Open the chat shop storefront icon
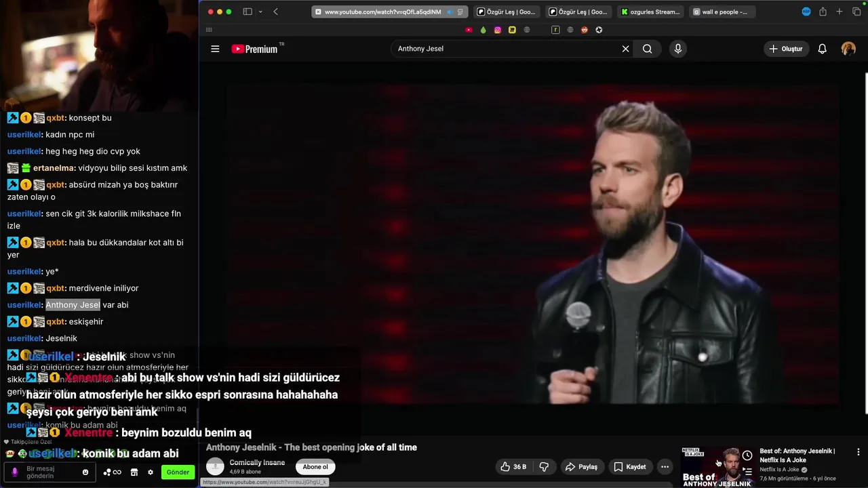Image resolution: width=868 pixels, height=488 pixels. click(x=134, y=472)
